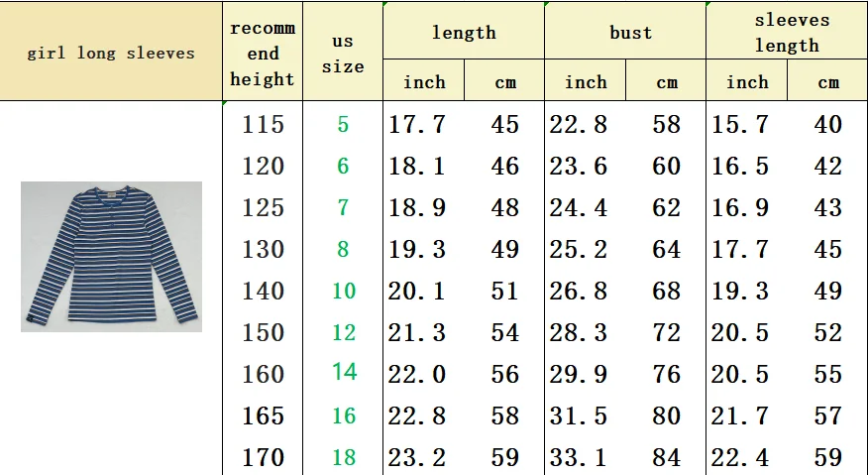The image size is (868, 475).
Task: Click the green US size 18 cell
Action: pyautogui.click(x=343, y=457)
